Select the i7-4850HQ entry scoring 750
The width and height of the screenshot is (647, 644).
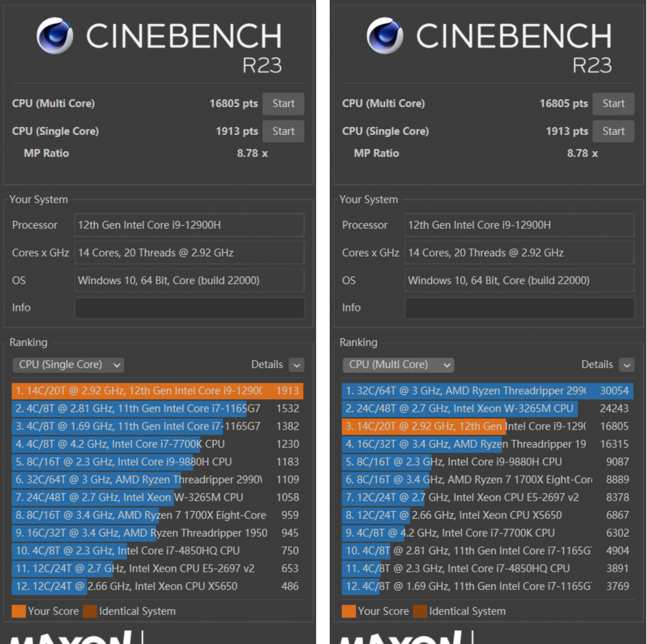(x=157, y=551)
